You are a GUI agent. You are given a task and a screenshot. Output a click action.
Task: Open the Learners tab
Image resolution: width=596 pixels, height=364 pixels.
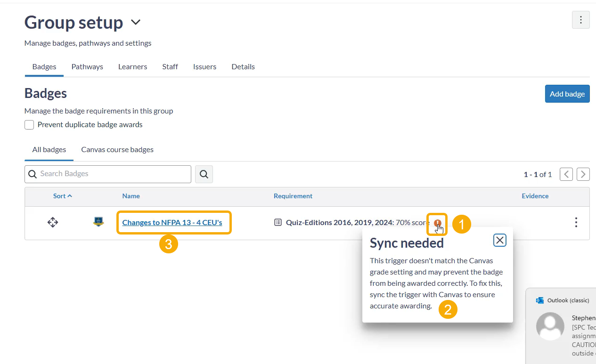click(132, 66)
